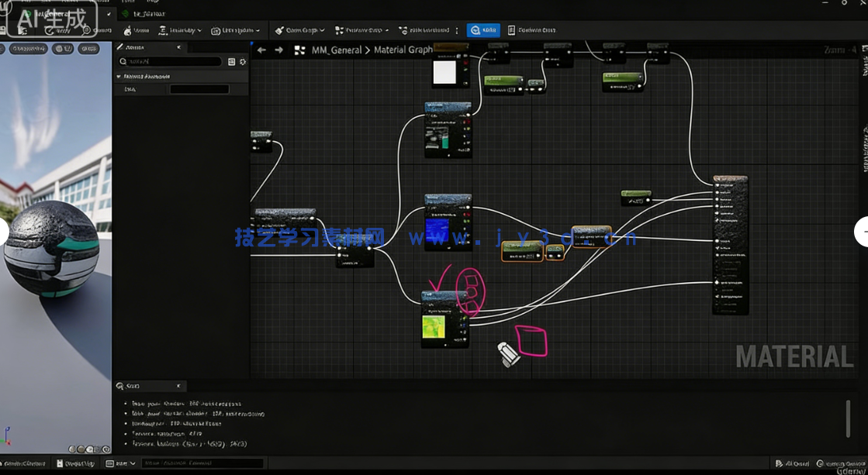The height and width of the screenshot is (475, 868).
Task: Open the Details panel settings gear
Action: point(243,62)
